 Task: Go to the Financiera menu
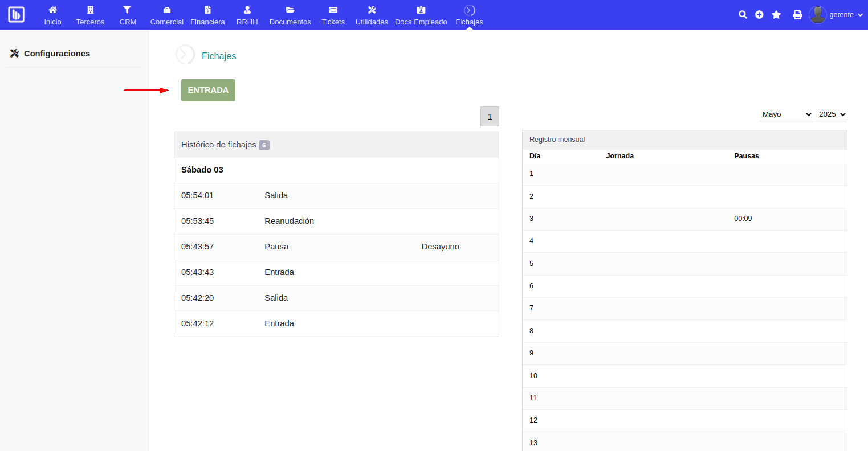point(207,15)
